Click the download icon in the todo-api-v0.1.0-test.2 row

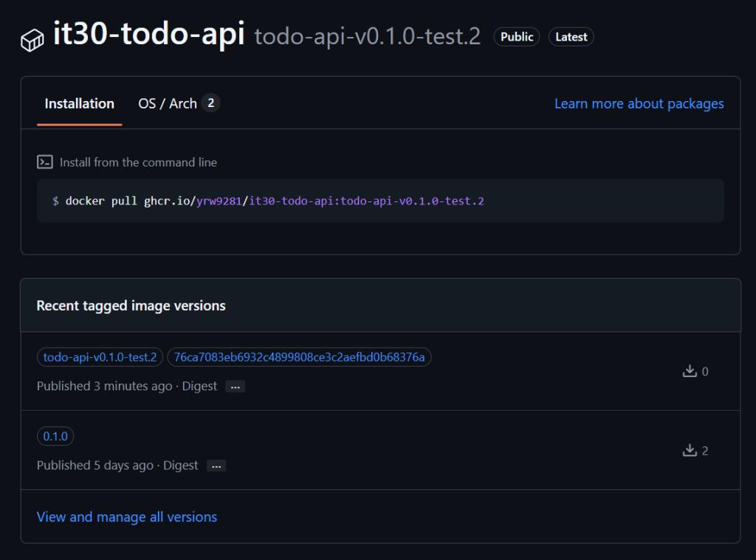point(690,371)
